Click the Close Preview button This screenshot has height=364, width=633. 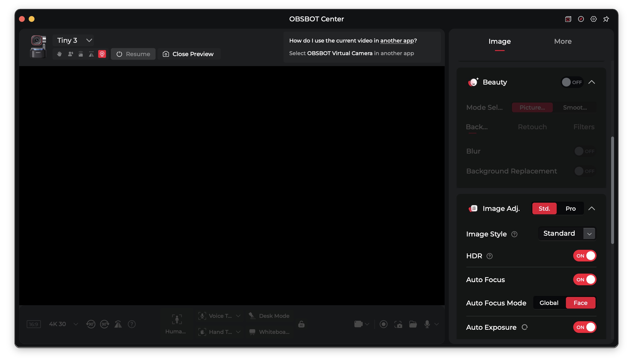189,54
